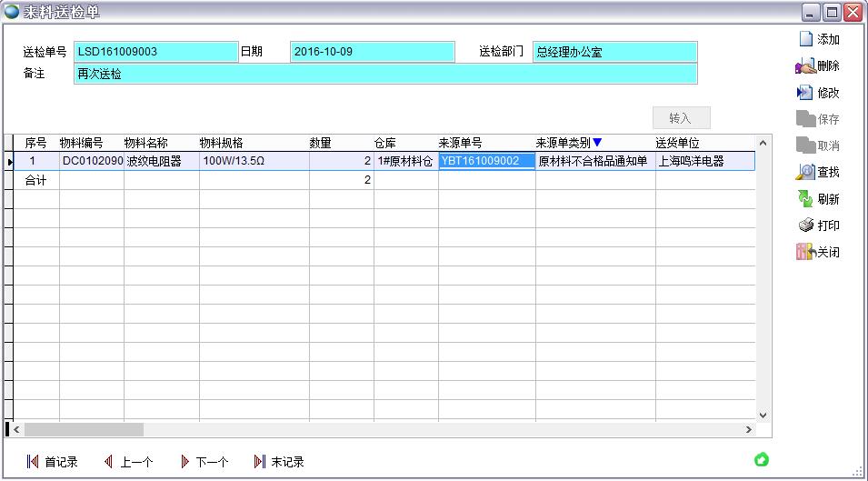Click the vertical scrollbar down arrow
Screen dimensions: 868x481
pos(763,415)
